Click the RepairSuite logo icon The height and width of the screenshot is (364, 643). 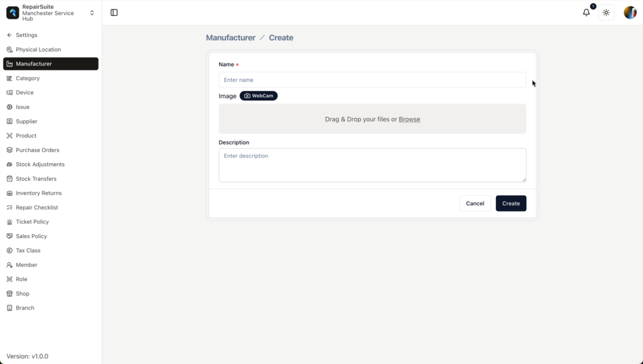tap(13, 13)
